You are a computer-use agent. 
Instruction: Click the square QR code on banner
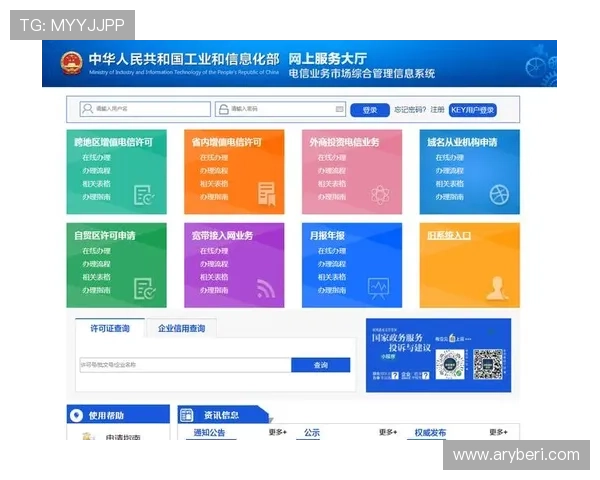pyautogui.click(x=488, y=364)
